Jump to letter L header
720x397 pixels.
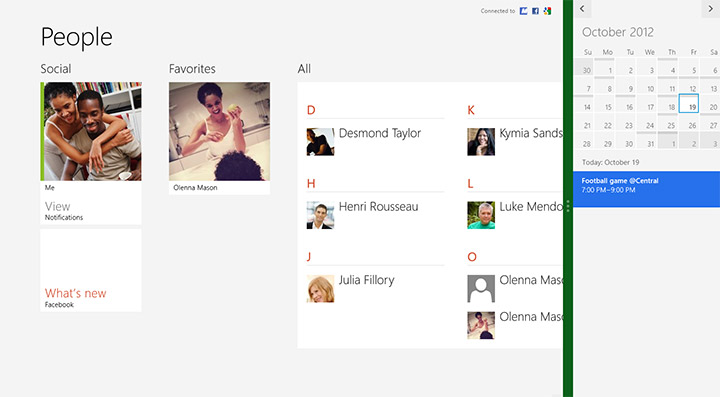(470, 184)
